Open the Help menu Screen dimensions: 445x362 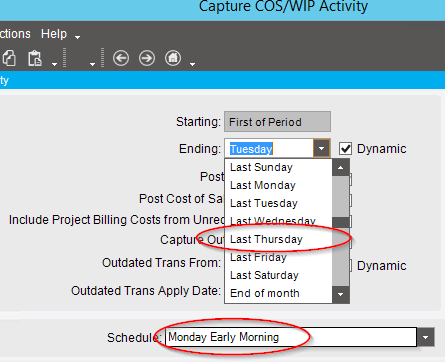(54, 34)
